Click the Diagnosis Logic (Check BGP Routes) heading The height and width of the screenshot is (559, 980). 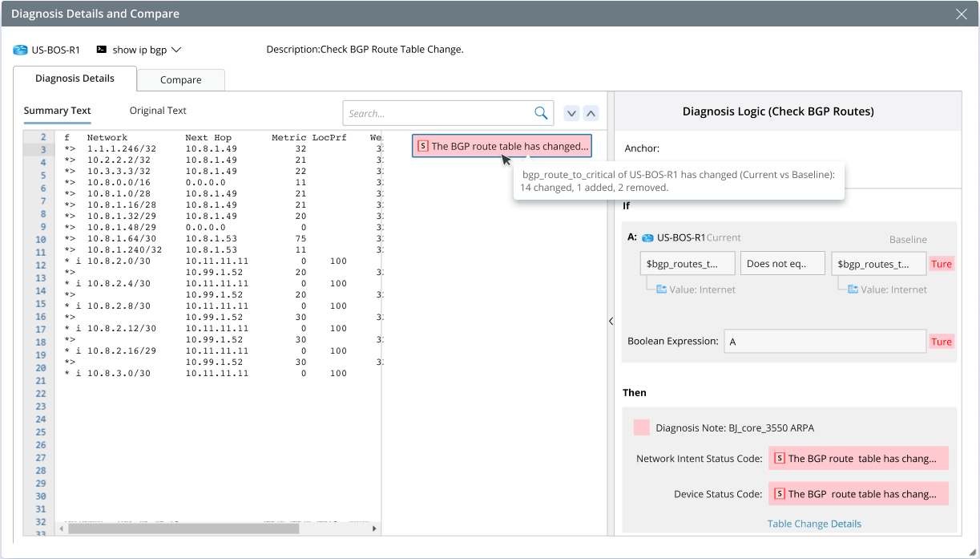point(778,111)
